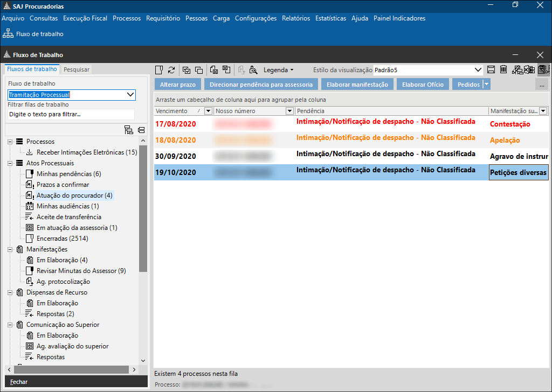Open Fluxo de trabalho from the top toolbar
This screenshot has height=392, width=552.
click(33, 34)
